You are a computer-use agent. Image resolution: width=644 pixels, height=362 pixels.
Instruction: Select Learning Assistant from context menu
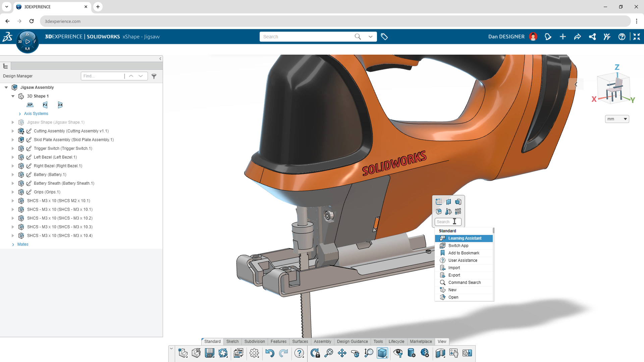pyautogui.click(x=465, y=238)
